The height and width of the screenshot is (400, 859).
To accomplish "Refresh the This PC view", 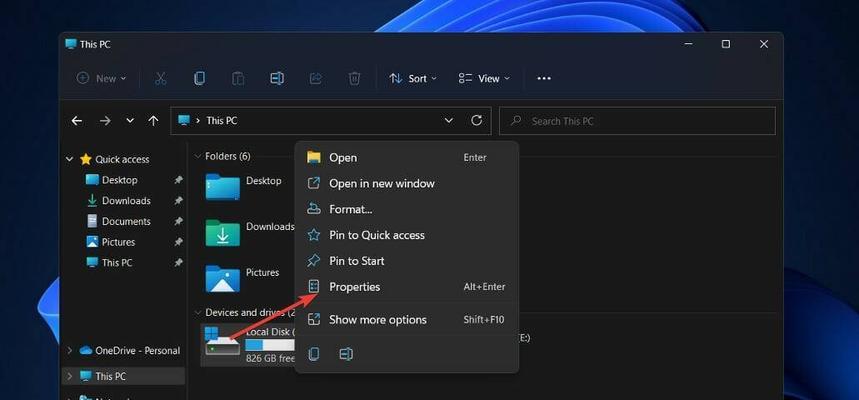I will coord(477,121).
